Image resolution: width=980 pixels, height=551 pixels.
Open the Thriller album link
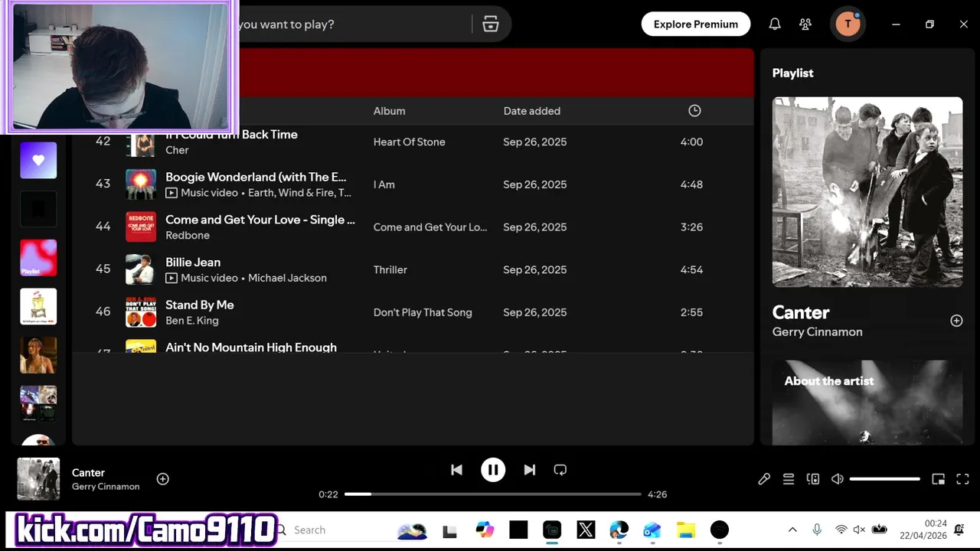390,269
